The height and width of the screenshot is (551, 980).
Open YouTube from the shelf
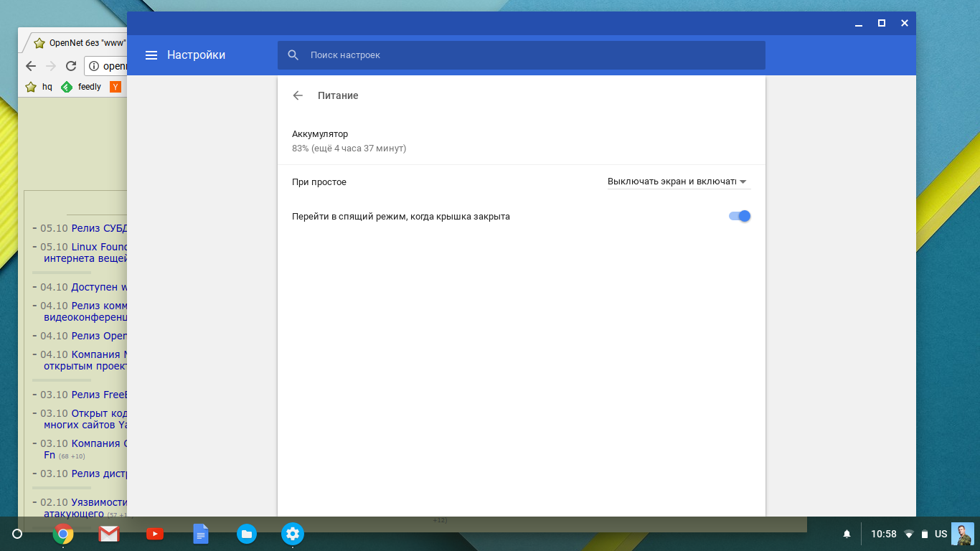(155, 534)
